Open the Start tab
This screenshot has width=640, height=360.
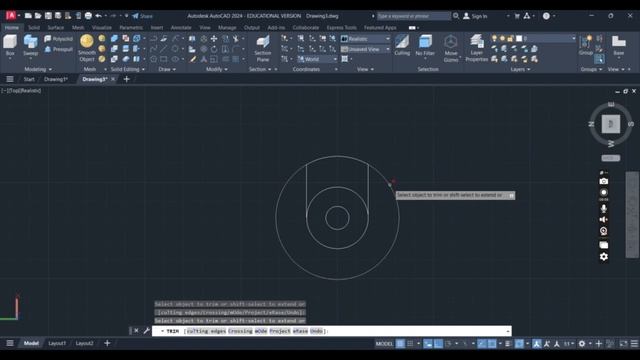29,79
